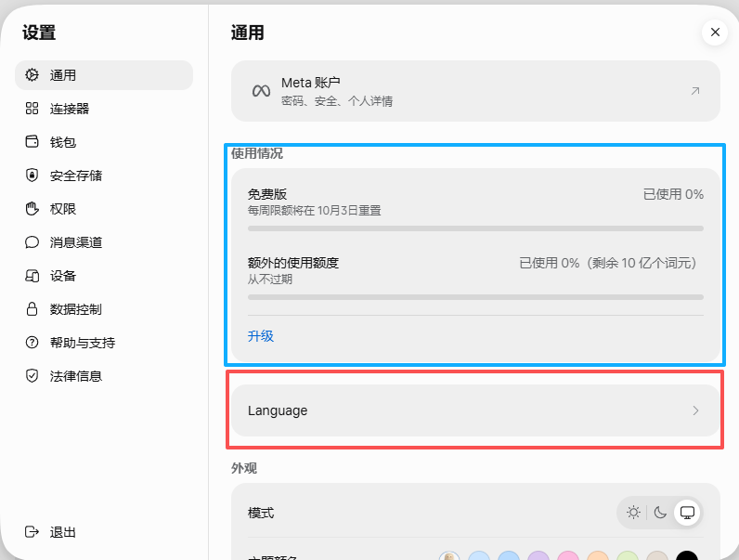Click the Meta 账户 external-link arrow
739x560 pixels.
click(695, 91)
